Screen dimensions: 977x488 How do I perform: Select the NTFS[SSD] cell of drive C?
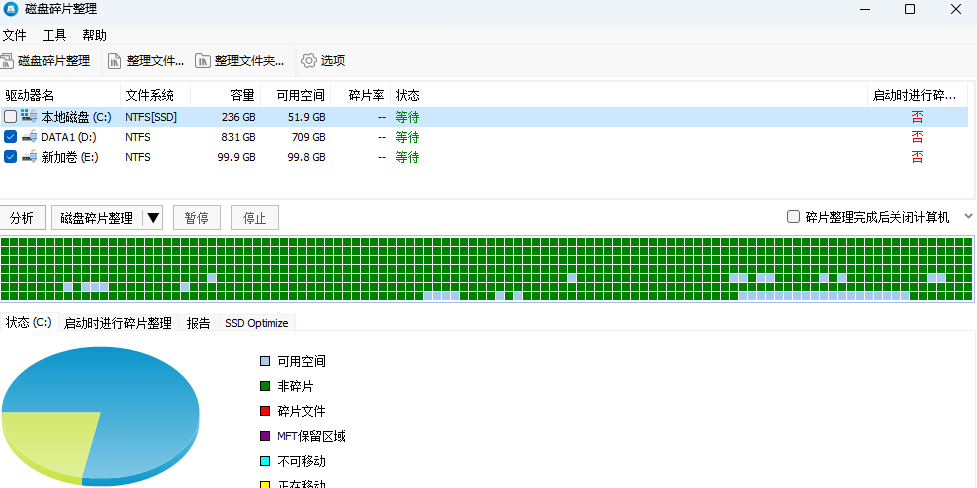(151, 117)
